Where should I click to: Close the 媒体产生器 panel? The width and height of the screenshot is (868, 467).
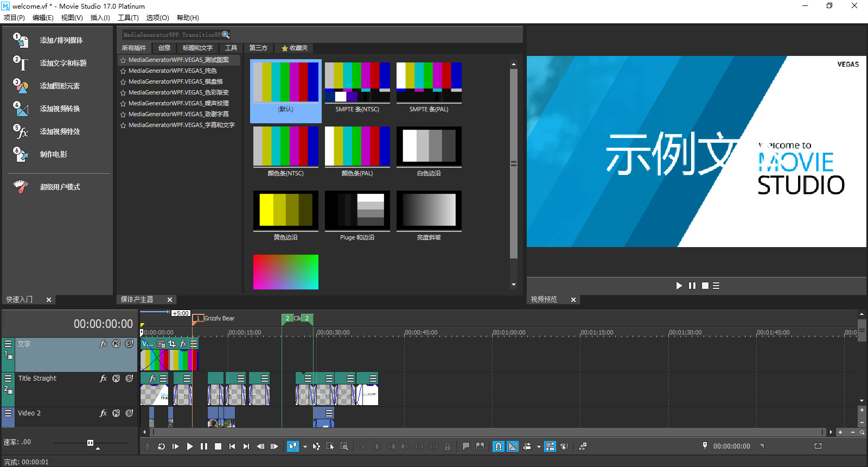coord(170,300)
